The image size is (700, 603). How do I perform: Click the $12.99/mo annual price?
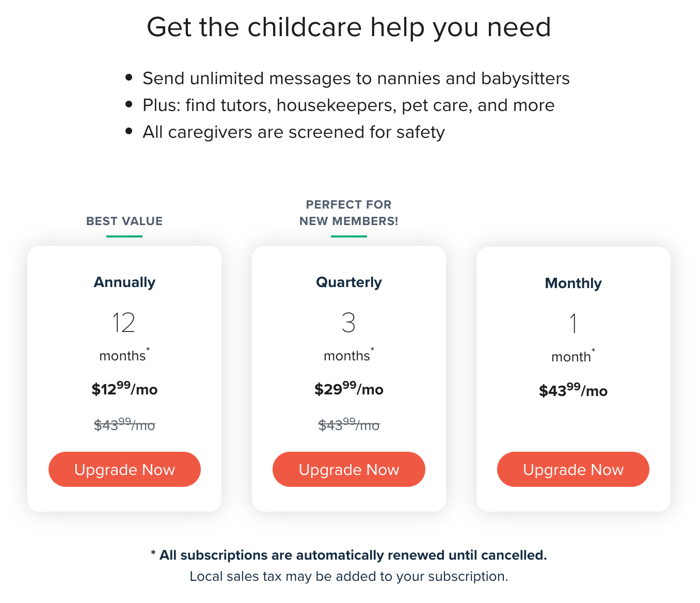click(124, 389)
